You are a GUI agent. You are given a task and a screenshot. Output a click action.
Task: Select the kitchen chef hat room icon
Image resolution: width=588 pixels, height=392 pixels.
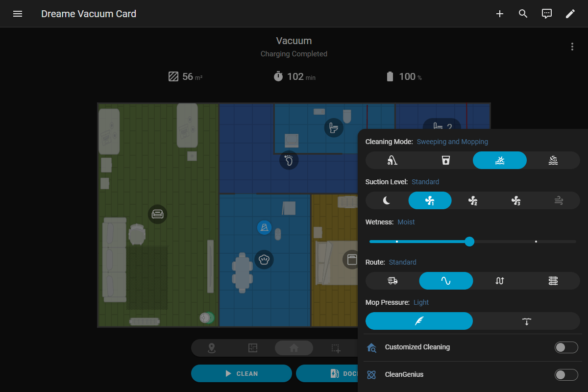[x=264, y=259]
